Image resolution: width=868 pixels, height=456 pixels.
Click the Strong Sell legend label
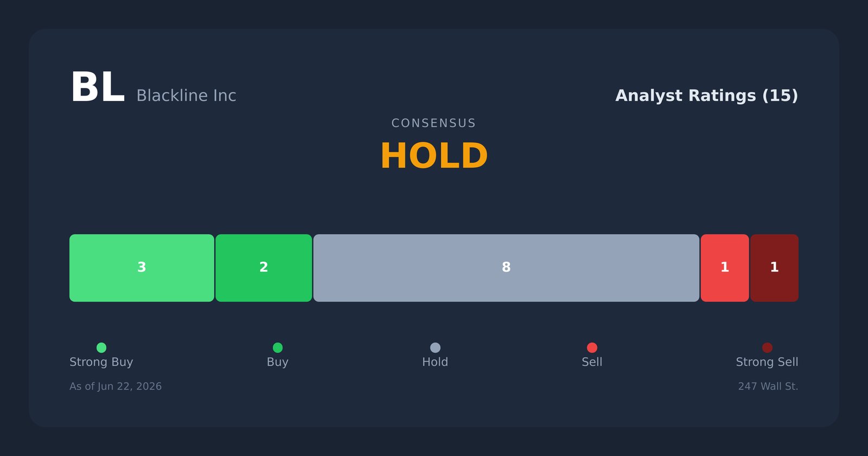[767, 362]
